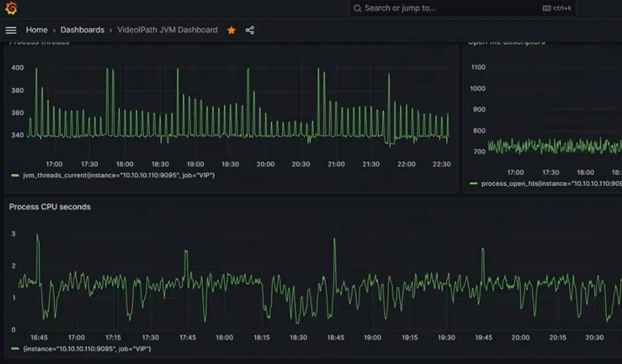
Task: Open the Dashboards breadcrumb link
Action: coord(82,30)
